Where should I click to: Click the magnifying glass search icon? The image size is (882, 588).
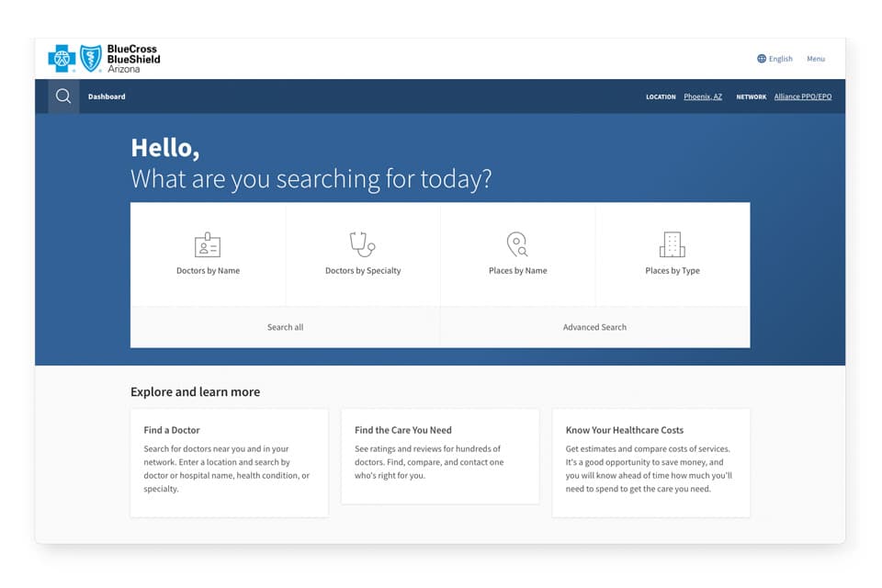(63, 96)
